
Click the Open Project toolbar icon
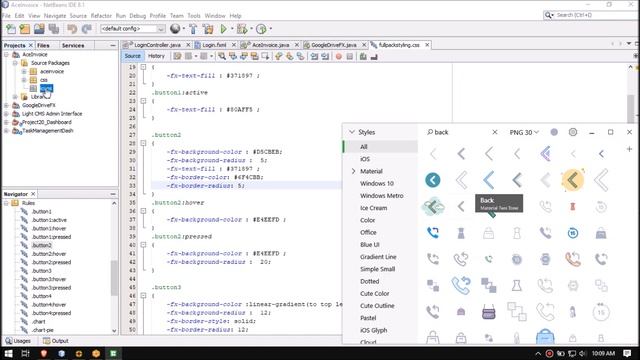click(x=39, y=29)
